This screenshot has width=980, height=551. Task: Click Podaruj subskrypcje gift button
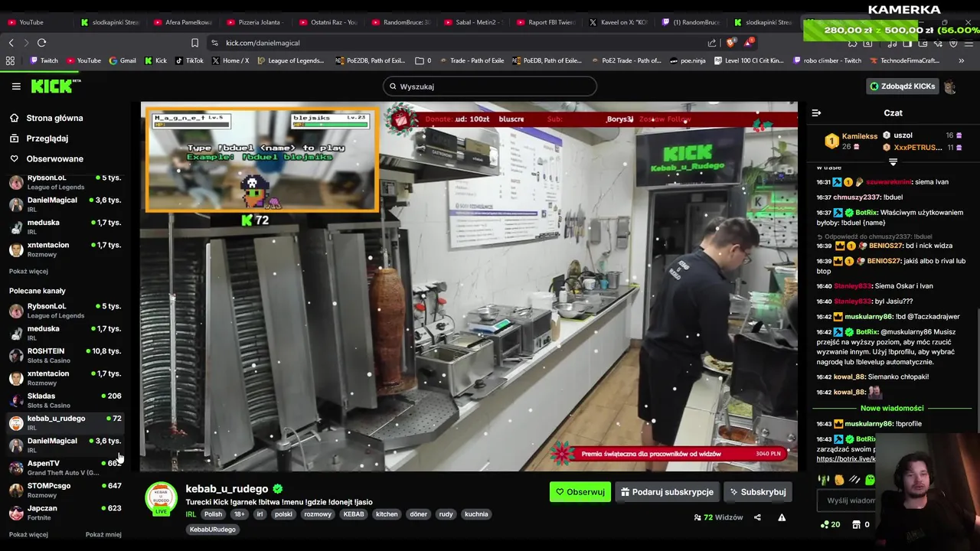[667, 492]
